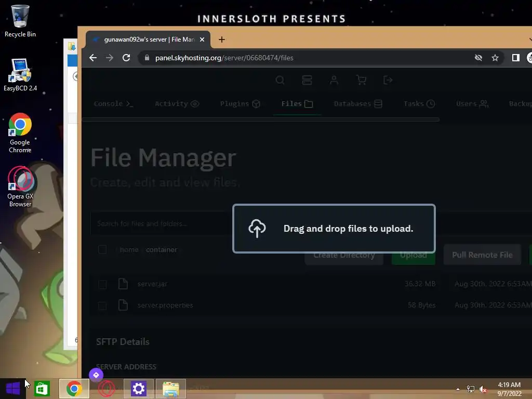Click the container breadcrumb link
The height and width of the screenshot is (399, 532).
162,250
